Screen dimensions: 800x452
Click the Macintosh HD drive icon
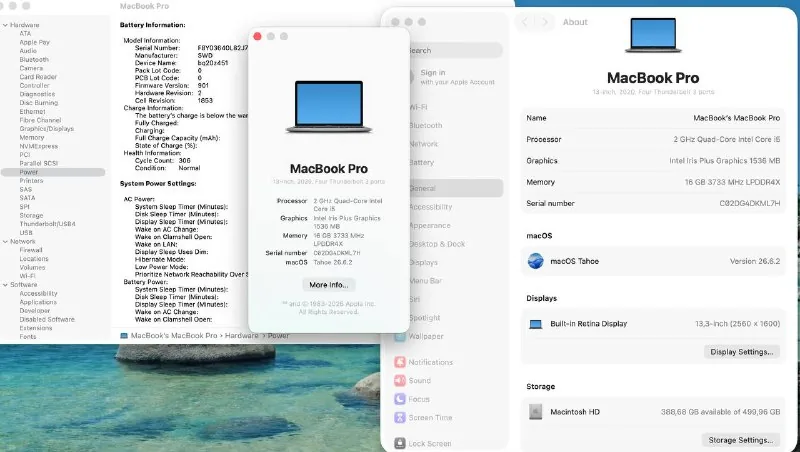coord(535,412)
